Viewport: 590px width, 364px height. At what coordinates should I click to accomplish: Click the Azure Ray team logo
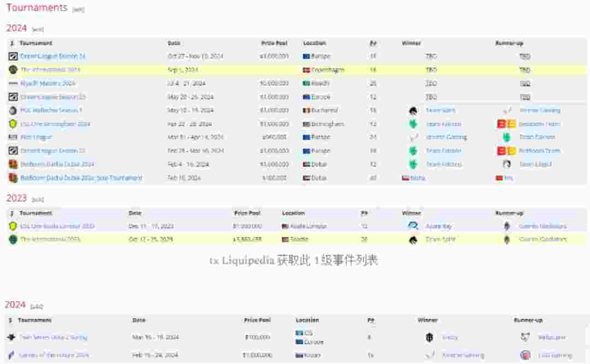[413, 226]
